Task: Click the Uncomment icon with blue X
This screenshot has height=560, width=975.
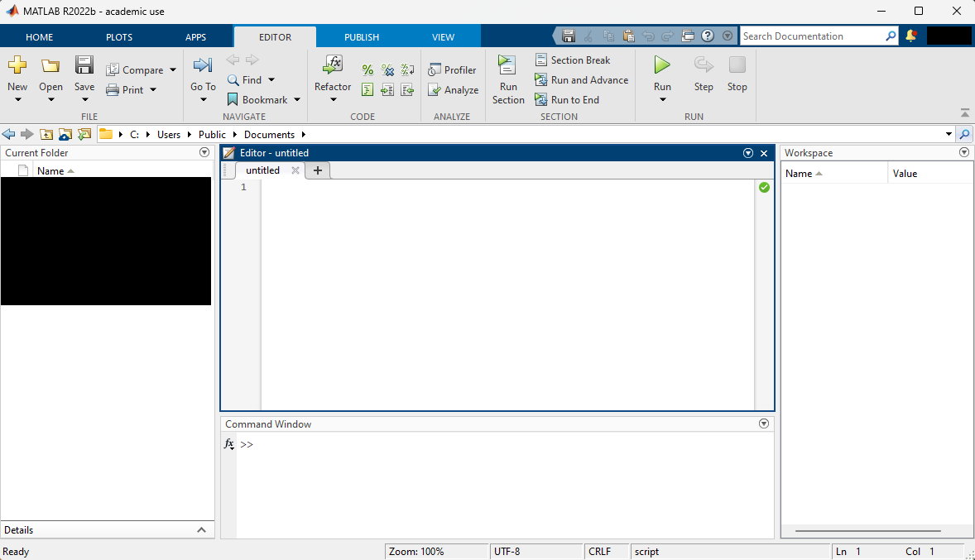Action: (x=387, y=69)
